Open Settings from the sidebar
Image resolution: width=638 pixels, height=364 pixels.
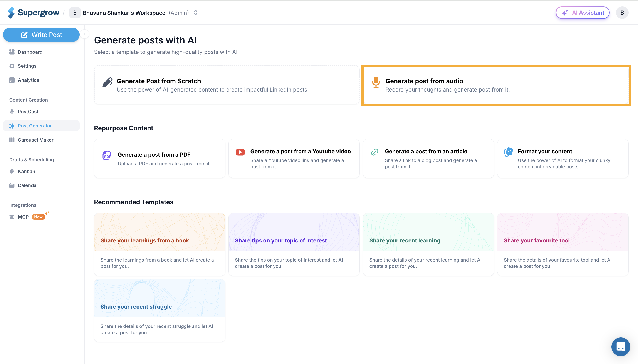(x=41, y=66)
